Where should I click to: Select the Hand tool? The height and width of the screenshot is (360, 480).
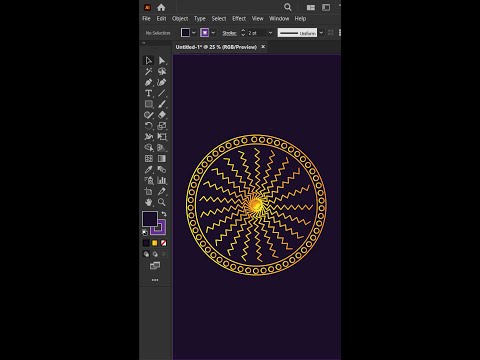[149, 202]
